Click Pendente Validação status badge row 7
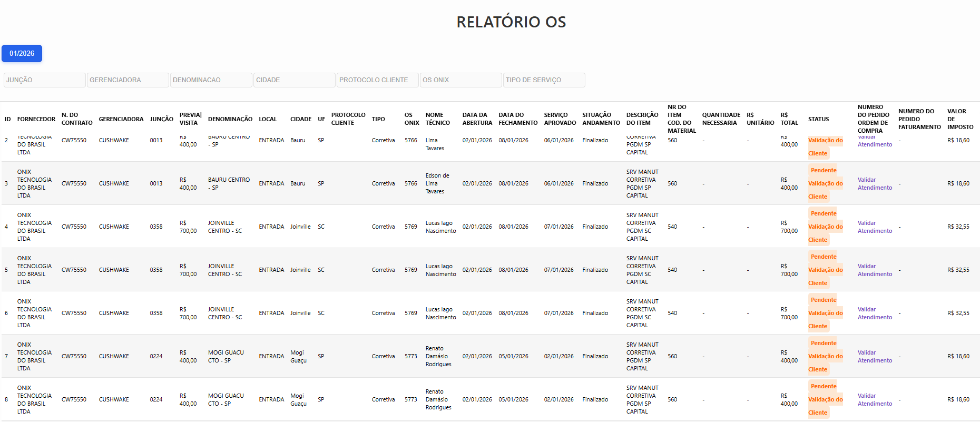Image resolution: width=980 pixels, height=422 pixels. [826, 356]
